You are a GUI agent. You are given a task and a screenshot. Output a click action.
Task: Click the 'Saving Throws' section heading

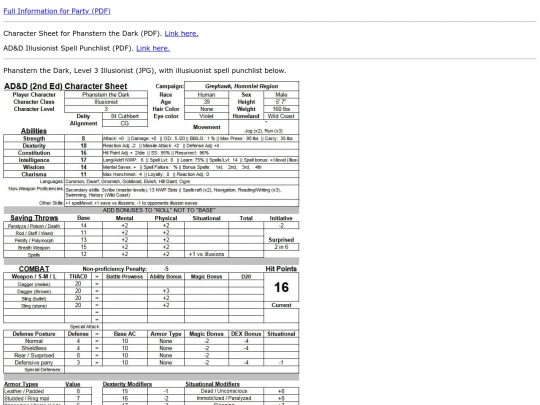tap(34, 218)
